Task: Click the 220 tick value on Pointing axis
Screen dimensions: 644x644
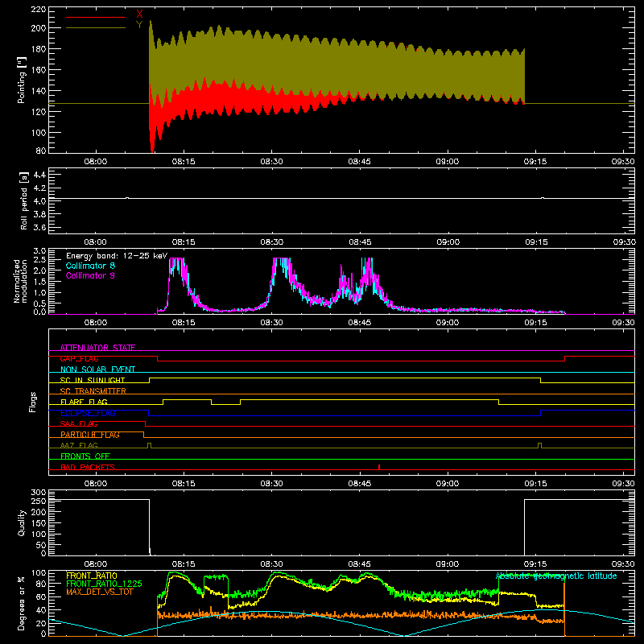Action: (38, 9)
